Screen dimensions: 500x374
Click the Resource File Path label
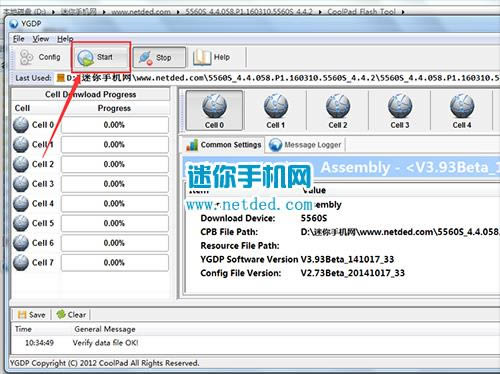click(240, 246)
